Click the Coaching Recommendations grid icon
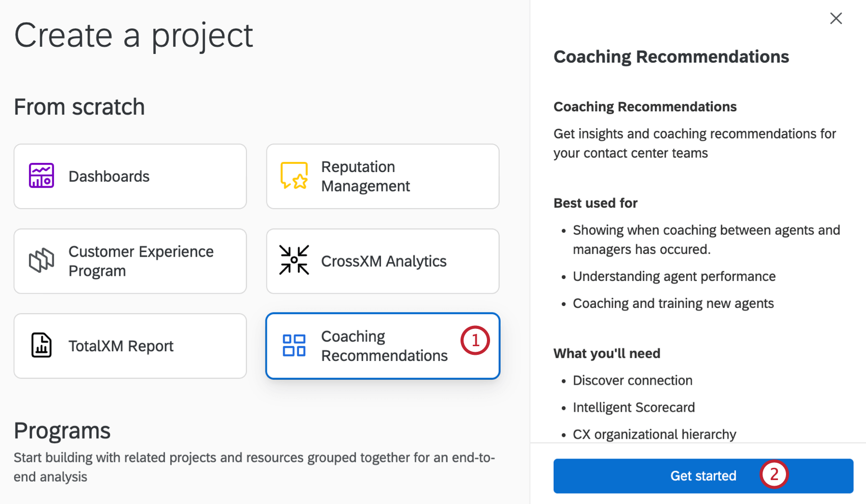Screen dimensions: 866x504 pos(294,346)
